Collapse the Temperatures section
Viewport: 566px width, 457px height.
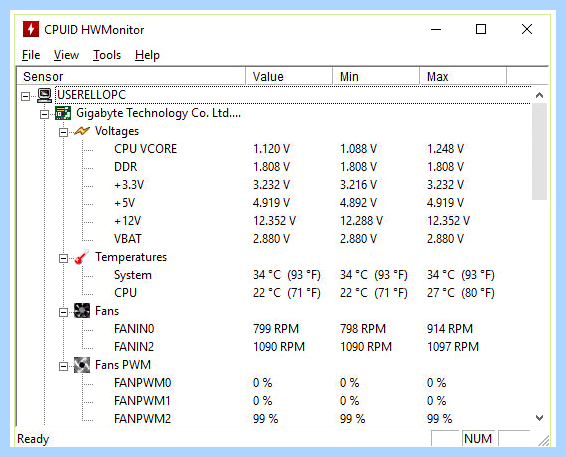[x=63, y=258]
